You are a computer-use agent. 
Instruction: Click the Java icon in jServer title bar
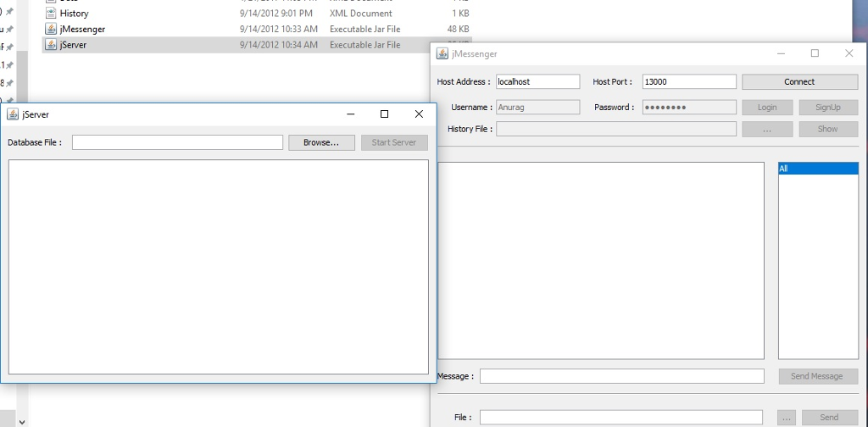[12, 114]
